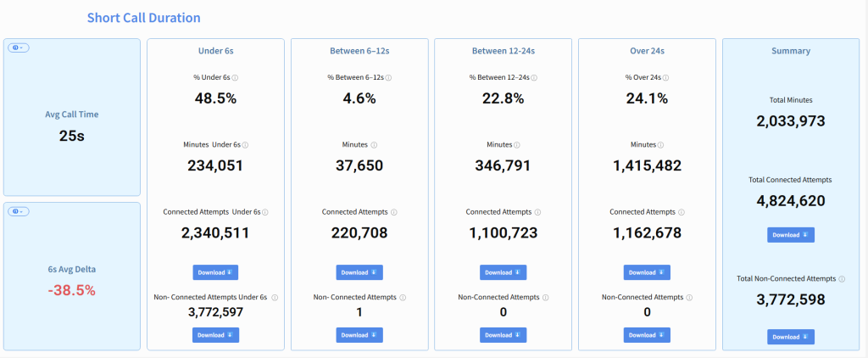Viewport: 868px width, 358px height.
Task: Click info icon for Non-Connected Attempts Under 6s
Action: click(275, 298)
